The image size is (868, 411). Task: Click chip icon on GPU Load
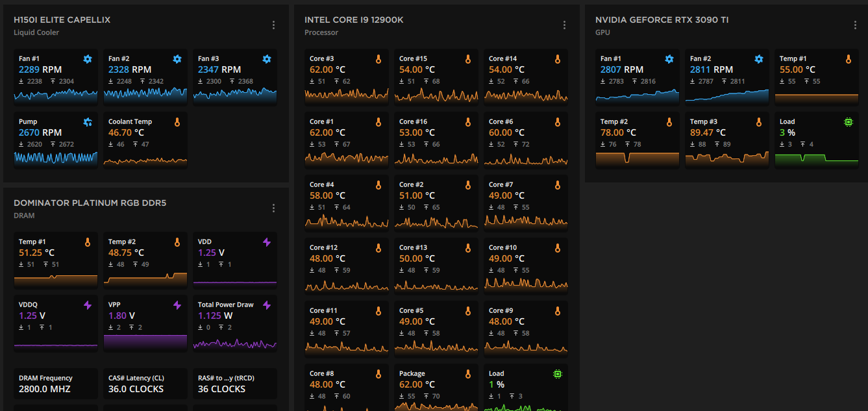(x=849, y=122)
